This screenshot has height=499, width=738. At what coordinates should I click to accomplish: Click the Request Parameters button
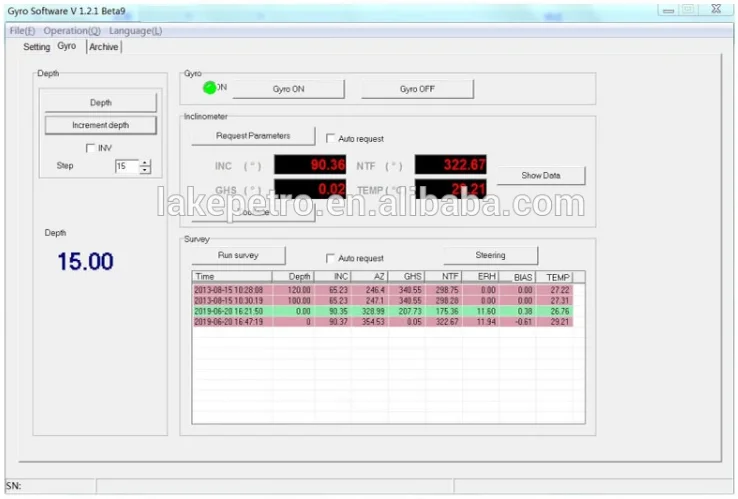253,136
